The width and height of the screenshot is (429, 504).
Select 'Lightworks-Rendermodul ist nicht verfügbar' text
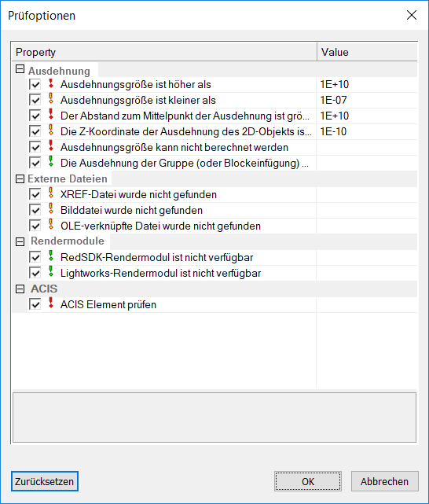[x=161, y=274]
